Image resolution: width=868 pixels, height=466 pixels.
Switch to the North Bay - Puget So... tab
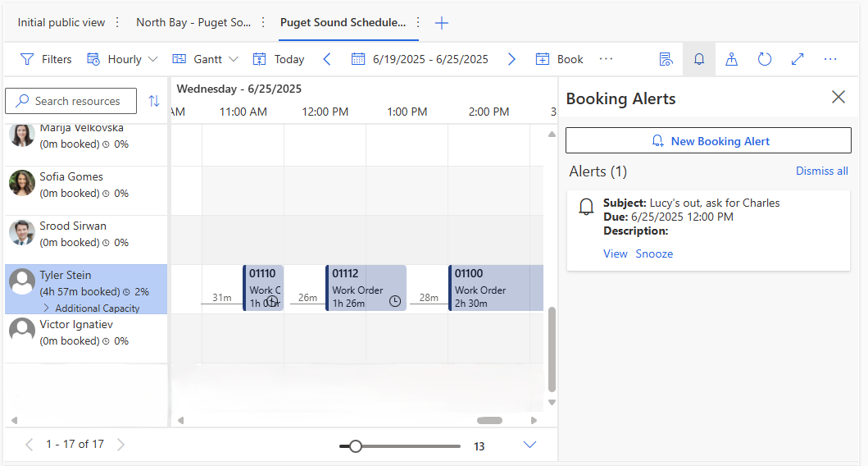[193, 23]
